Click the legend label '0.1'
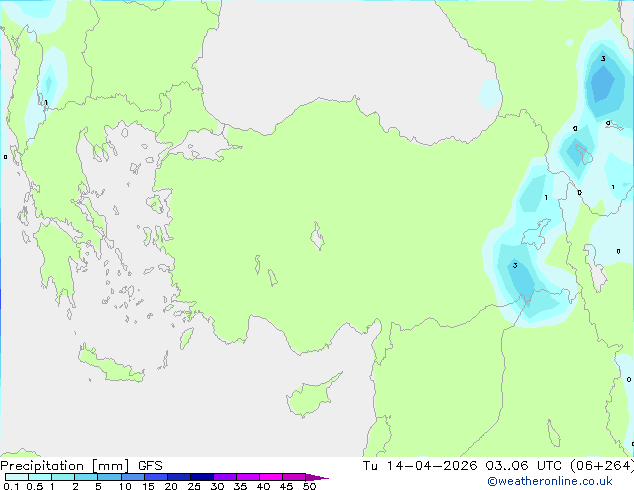Image resolution: width=634 pixels, height=490 pixels. (x=11, y=486)
